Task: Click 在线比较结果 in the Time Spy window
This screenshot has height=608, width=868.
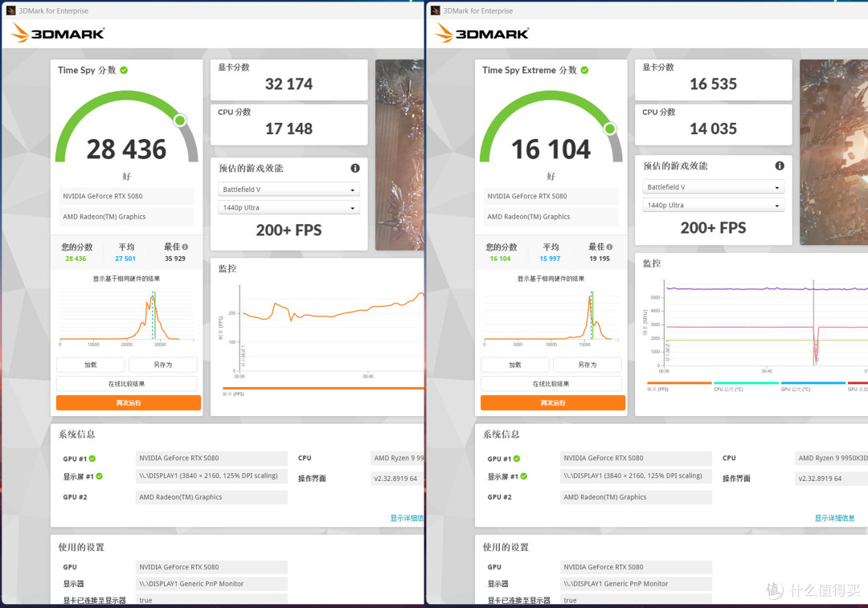Action: [127, 383]
